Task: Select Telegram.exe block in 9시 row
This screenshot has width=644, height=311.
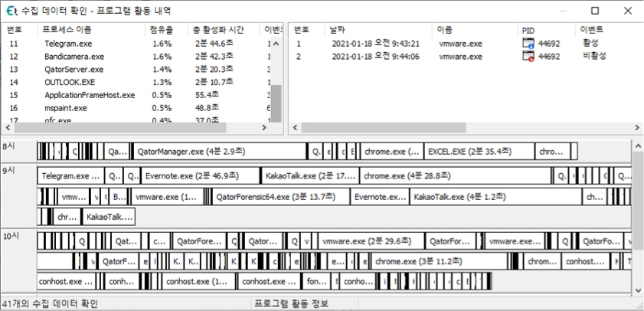Action: click(71, 176)
